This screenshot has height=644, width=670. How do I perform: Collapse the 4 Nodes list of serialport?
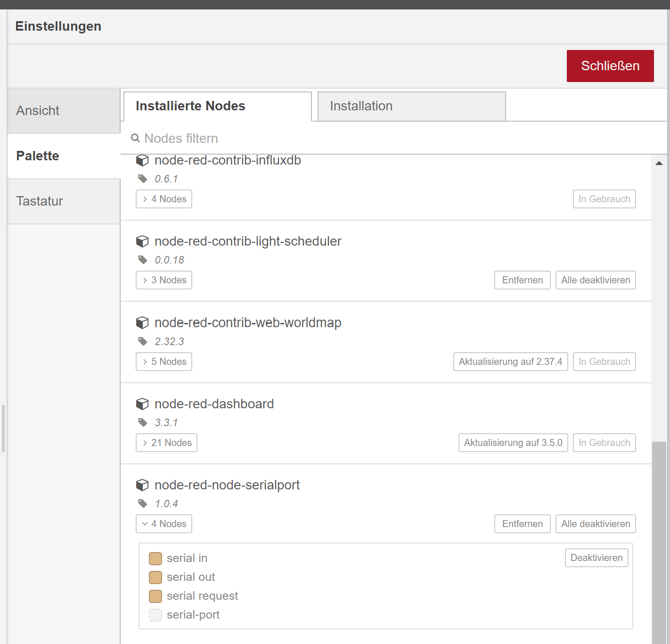click(164, 524)
